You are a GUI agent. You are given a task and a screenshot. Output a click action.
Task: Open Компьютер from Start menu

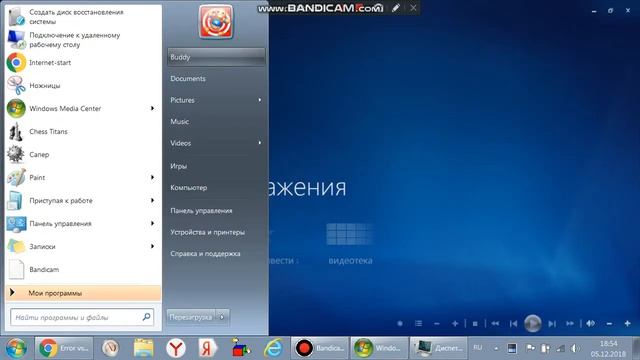pyautogui.click(x=216, y=188)
